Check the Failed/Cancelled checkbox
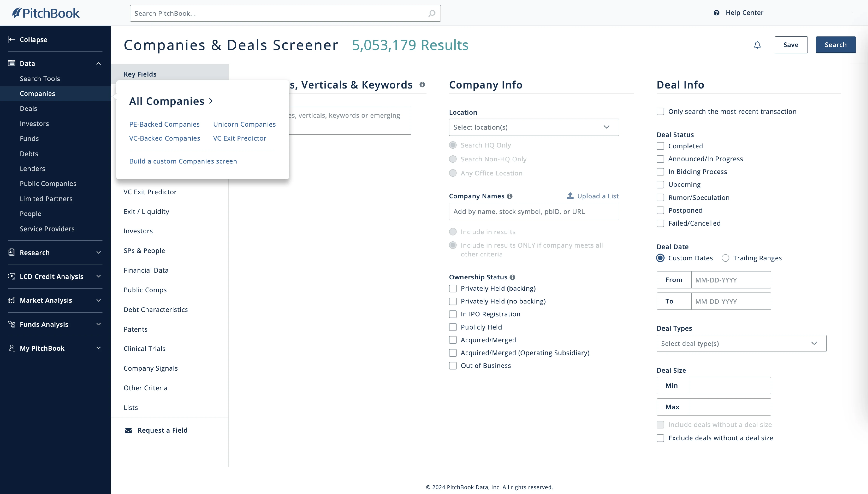 [x=660, y=223]
